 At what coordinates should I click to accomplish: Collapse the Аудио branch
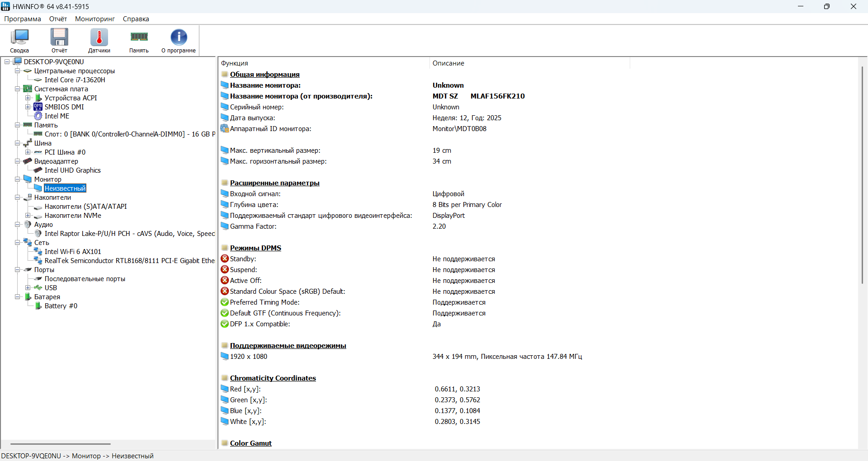pos(18,225)
